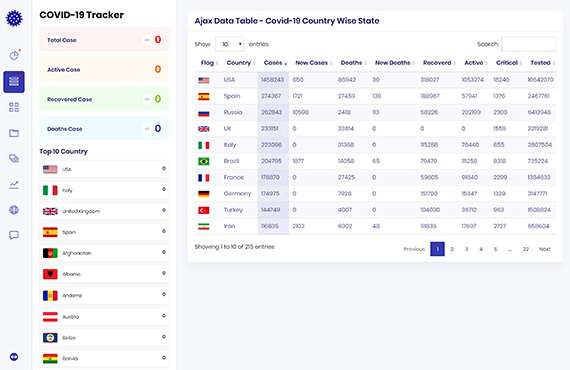Click the virus logo icon
The image size is (570, 370).
tap(14, 18)
